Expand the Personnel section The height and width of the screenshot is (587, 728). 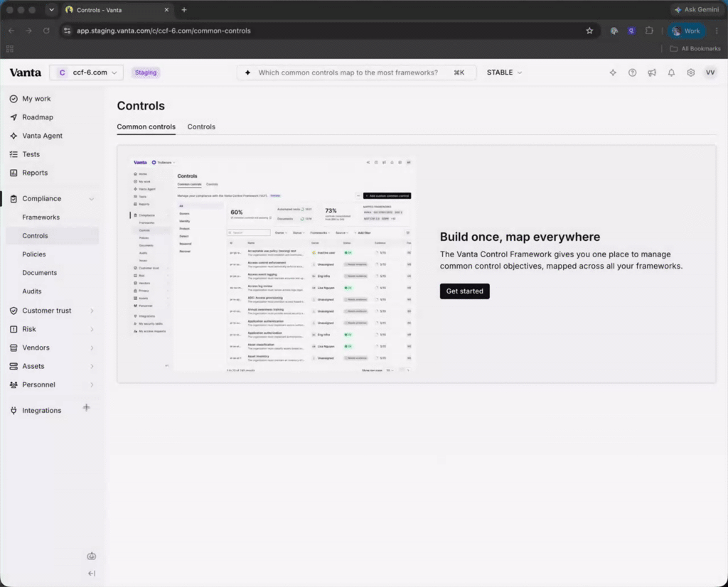pyautogui.click(x=92, y=384)
